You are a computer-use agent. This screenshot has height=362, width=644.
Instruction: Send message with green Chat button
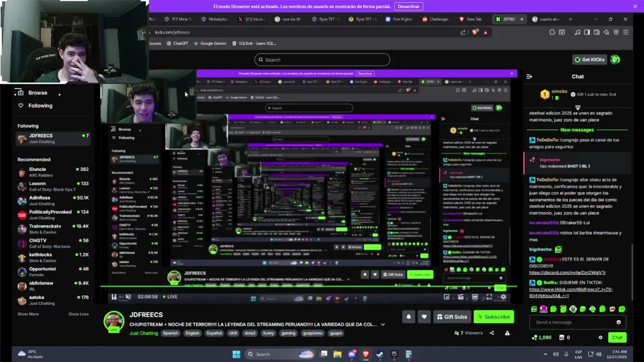617,337
